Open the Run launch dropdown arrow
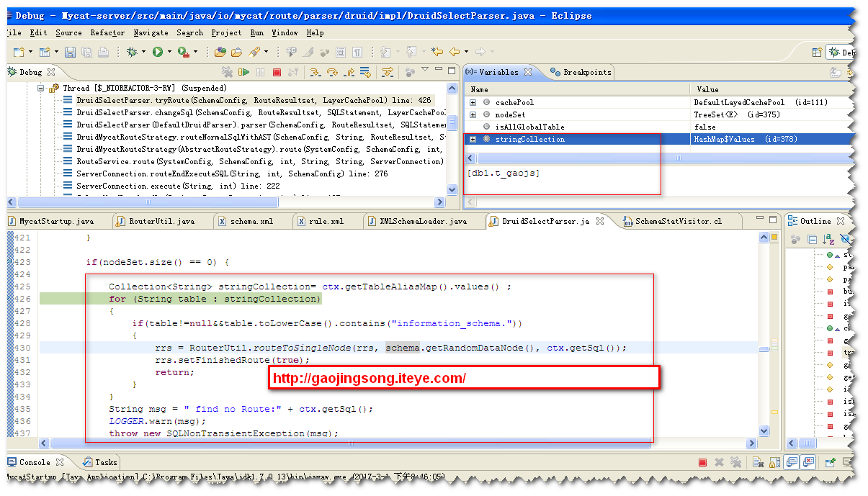 tap(169, 52)
